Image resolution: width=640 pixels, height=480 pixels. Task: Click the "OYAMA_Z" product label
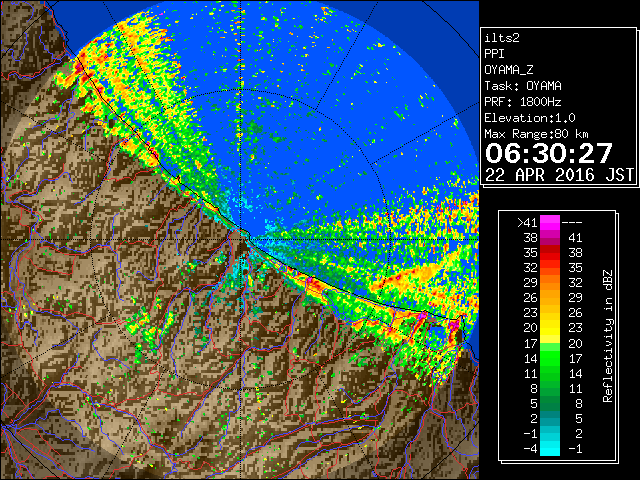[x=509, y=70]
